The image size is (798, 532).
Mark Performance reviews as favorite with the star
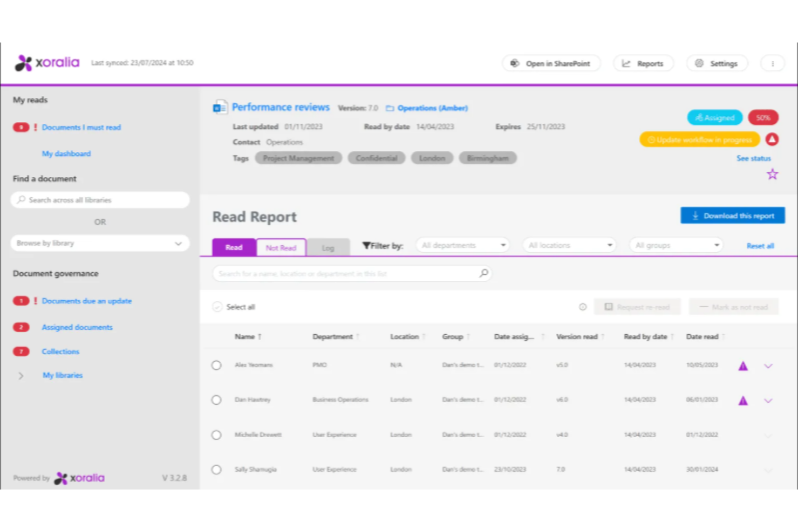(772, 174)
